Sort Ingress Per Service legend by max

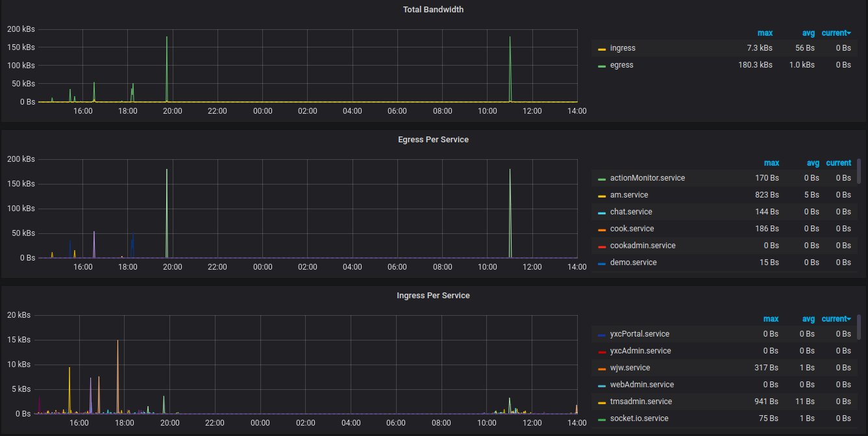click(x=771, y=319)
